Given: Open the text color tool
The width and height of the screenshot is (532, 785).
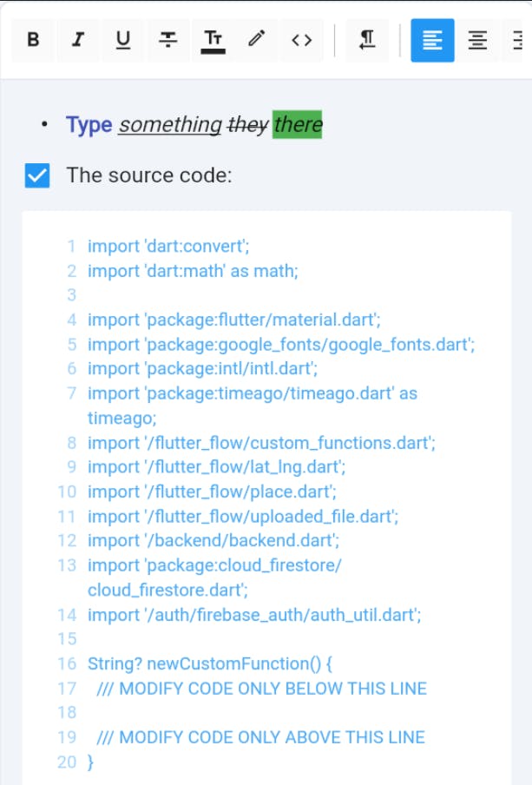Looking at the screenshot, I should point(213,40).
